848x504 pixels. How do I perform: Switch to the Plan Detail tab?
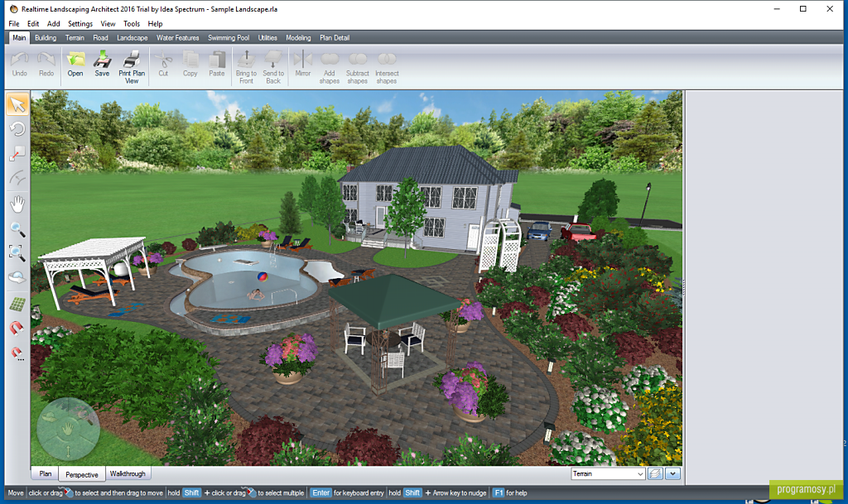[335, 38]
